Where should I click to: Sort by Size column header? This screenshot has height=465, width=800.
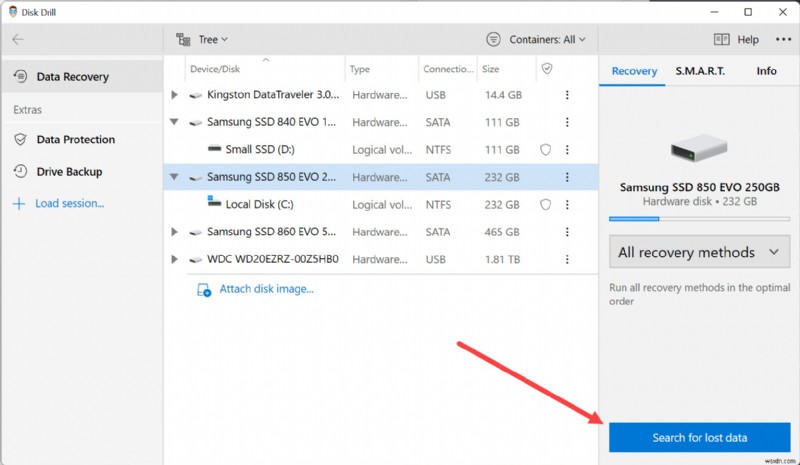point(490,69)
